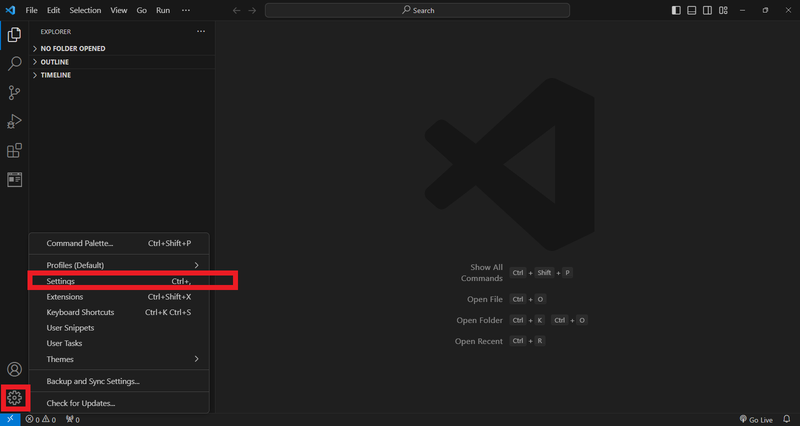Image resolution: width=800 pixels, height=426 pixels.
Task: Toggle the secondary side bar layout icon
Action: 707,10
